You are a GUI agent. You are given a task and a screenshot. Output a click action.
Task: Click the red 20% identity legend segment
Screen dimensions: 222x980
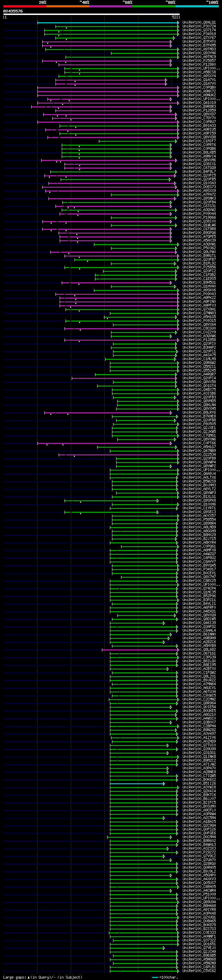pyautogui.click(x=25, y=6)
